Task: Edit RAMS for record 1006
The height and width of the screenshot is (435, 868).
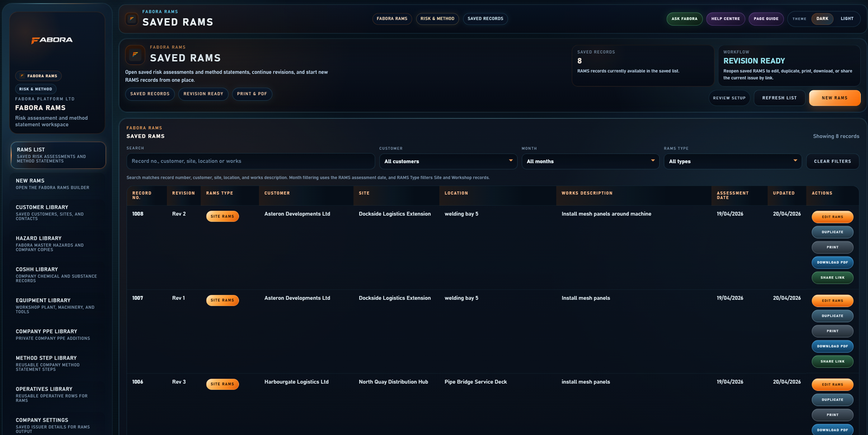Action: (x=832, y=384)
